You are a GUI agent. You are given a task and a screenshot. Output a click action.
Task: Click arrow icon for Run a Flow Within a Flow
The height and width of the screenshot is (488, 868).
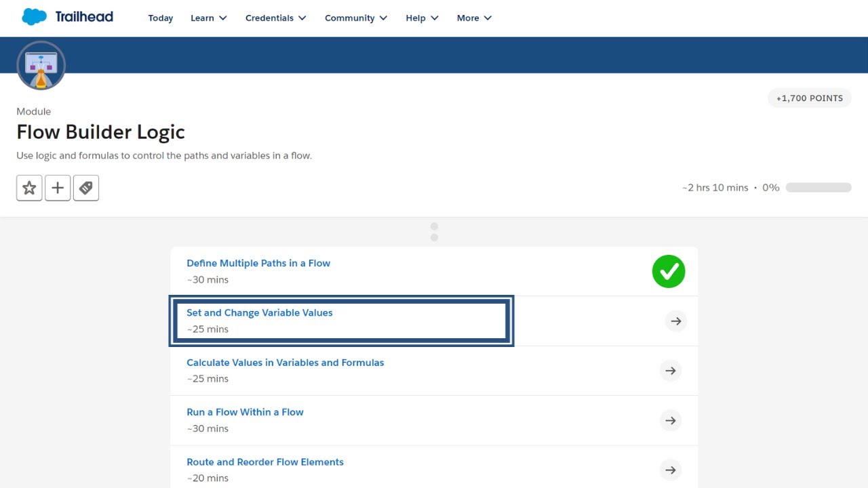coord(671,420)
